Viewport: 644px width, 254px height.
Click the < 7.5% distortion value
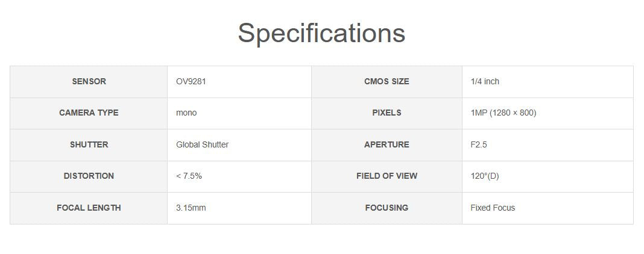pyautogui.click(x=189, y=176)
